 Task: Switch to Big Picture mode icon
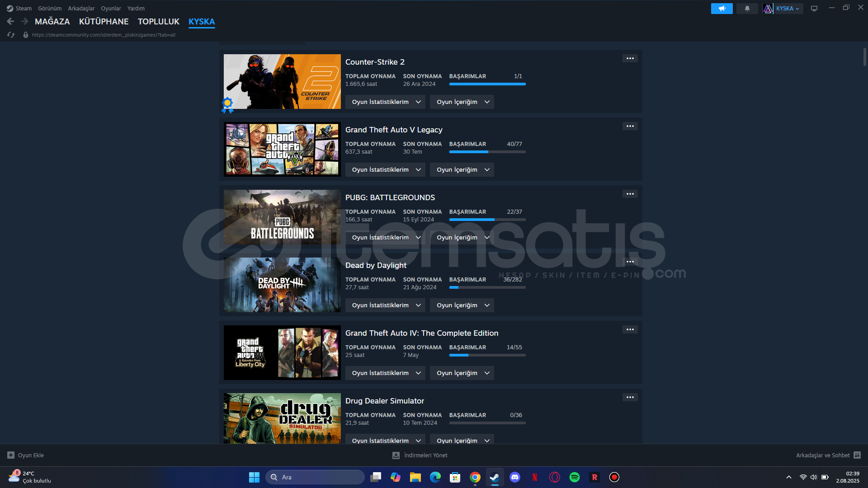(814, 9)
